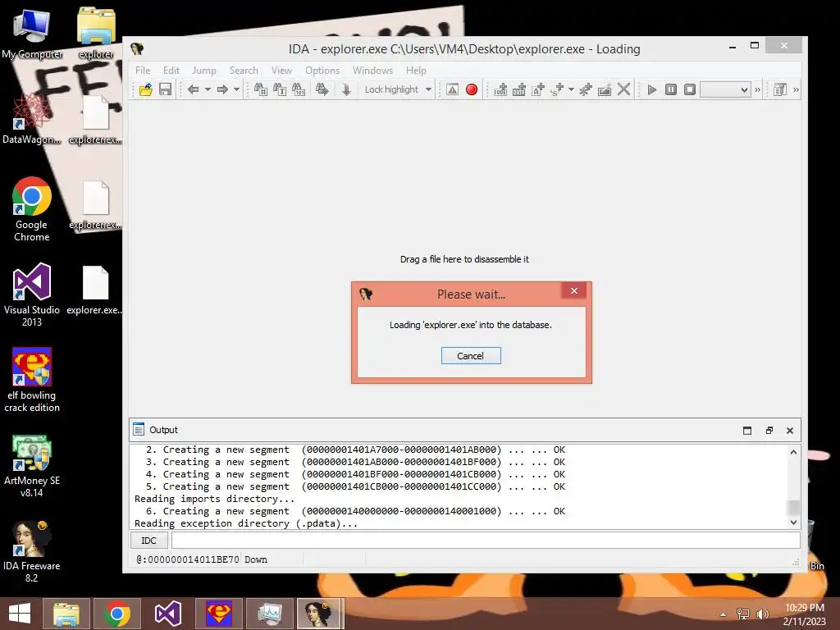840x630 pixels.
Task: Close the Output panel
Action: coord(790,430)
